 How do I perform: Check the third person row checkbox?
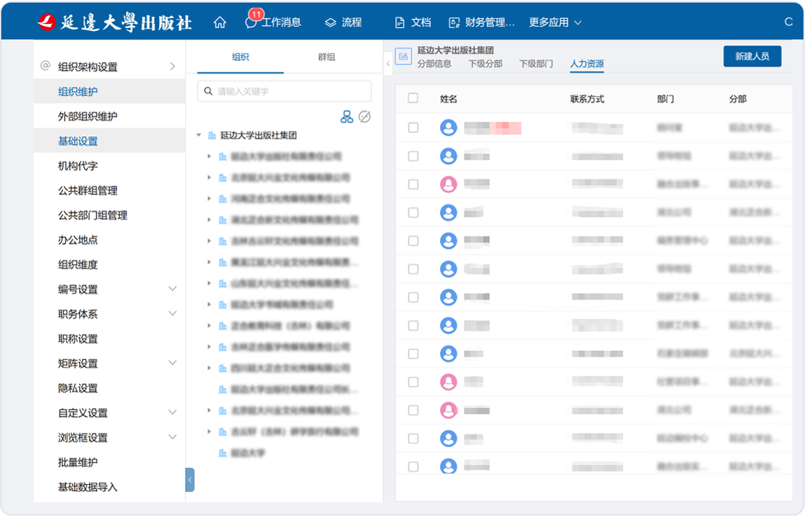pyautogui.click(x=413, y=184)
